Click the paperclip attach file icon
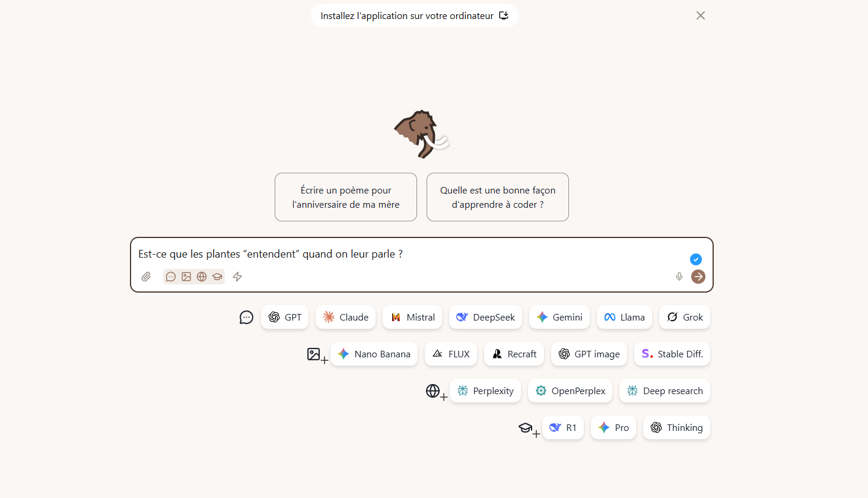 pyautogui.click(x=146, y=277)
